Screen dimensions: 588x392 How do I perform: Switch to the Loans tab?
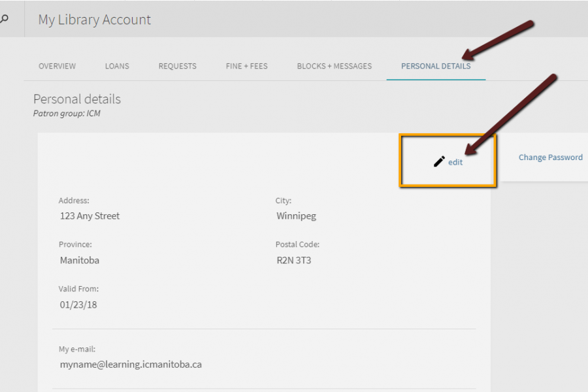pyautogui.click(x=117, y=66)
